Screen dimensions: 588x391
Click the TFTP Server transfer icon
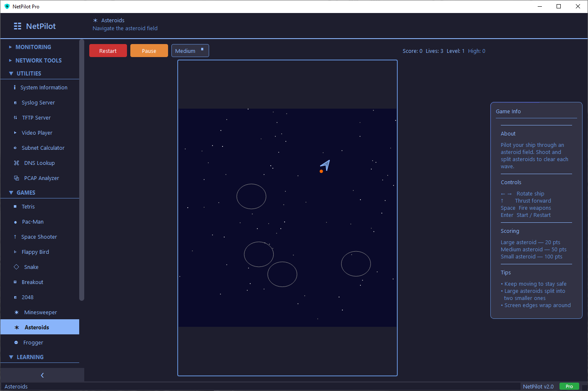(x=16, y=117)
